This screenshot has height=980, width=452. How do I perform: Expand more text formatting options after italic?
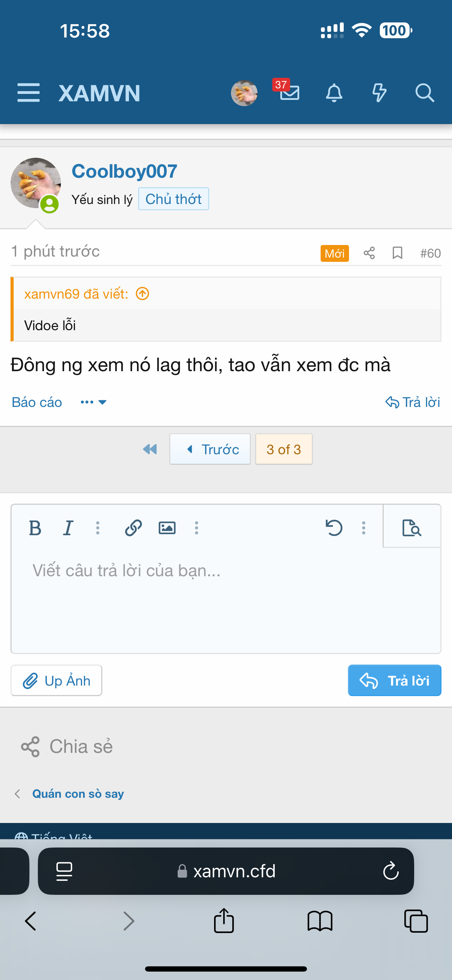tap(98, 528)
